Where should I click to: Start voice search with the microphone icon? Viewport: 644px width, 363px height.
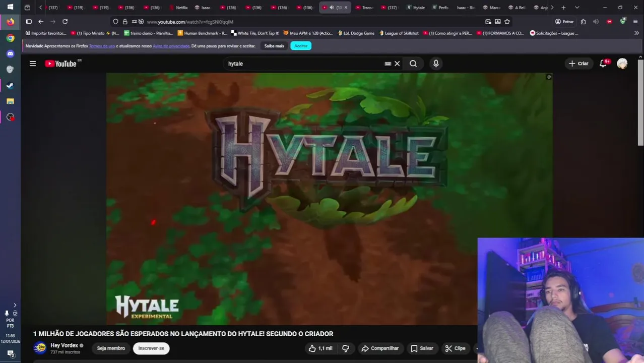pyautogui.click(x=436, y=64)
